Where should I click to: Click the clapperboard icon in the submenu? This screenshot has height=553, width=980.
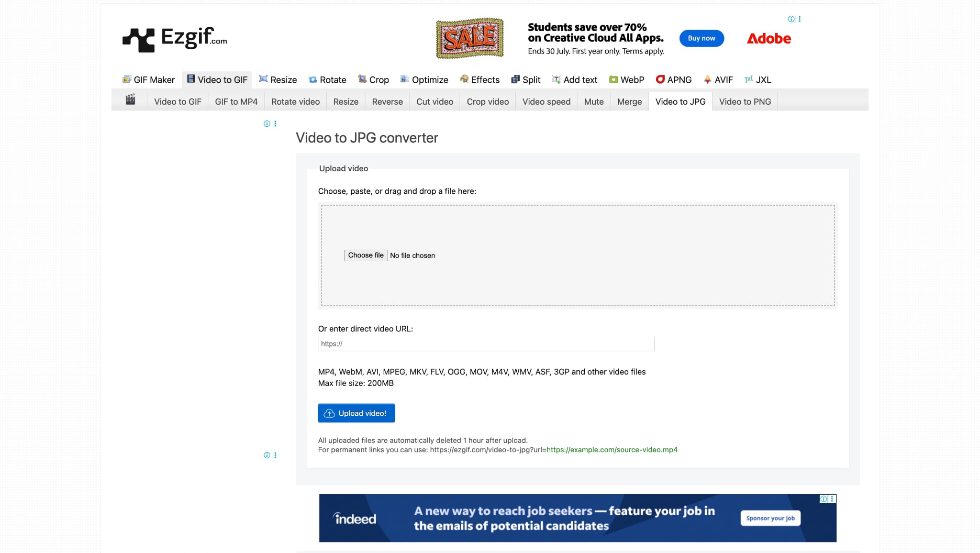pyautogui.click(x=130, y=101)
